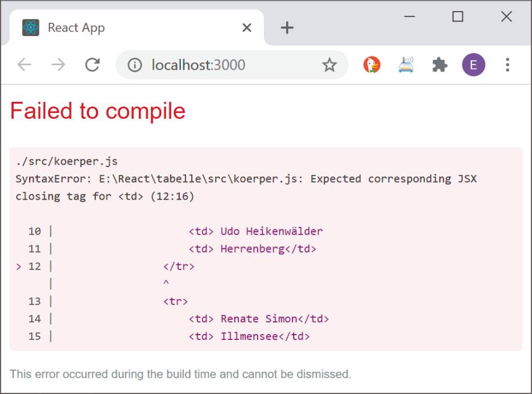Open a new tab with plus button
This screenshot has height=394, width=532.
(x=287, y=27)
